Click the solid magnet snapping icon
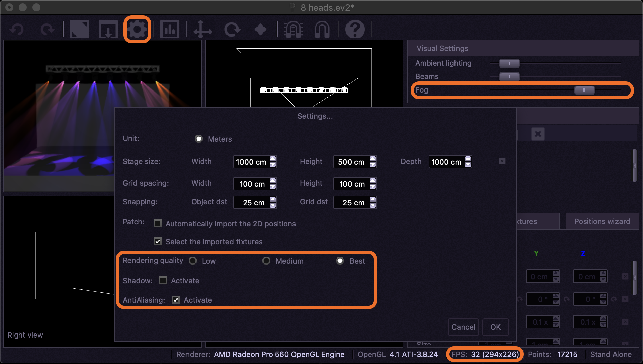643x364 pixels. tap(322, 29)
